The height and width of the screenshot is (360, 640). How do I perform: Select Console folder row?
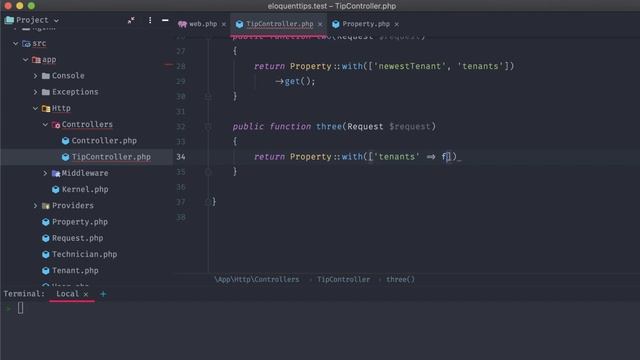click(x=87, y=76)
